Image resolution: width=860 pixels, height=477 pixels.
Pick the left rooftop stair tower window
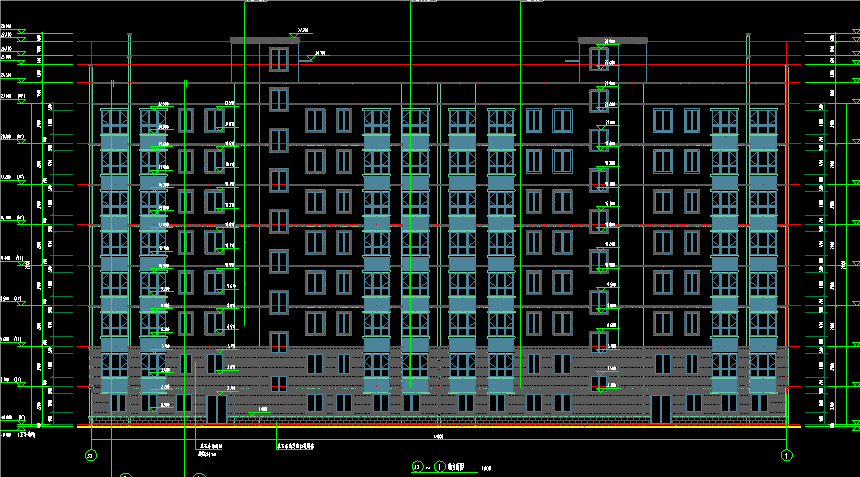click(279, 59)
